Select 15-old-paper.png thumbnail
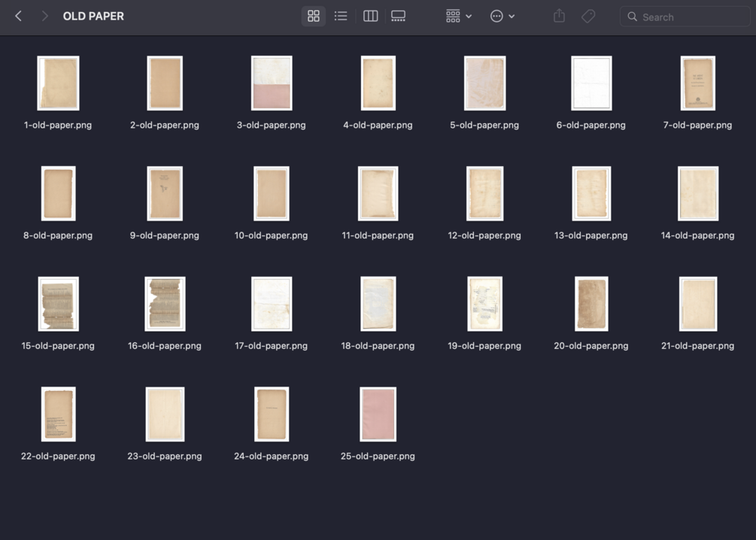756x540 pixels. click(x=59, y=304)
